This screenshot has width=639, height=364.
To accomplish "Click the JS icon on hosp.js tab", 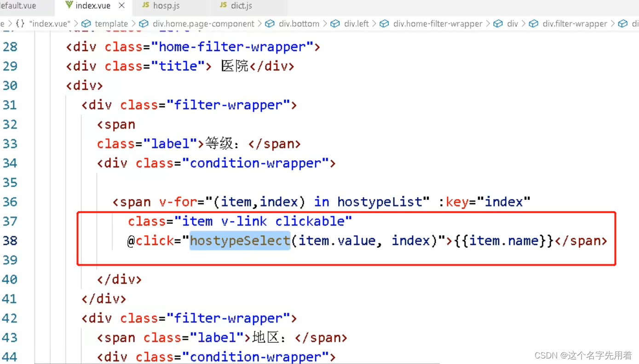I will 146,5.
